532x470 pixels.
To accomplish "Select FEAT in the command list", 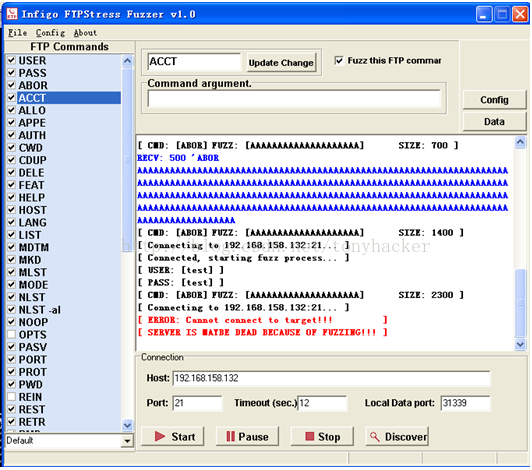I will 31,185.
